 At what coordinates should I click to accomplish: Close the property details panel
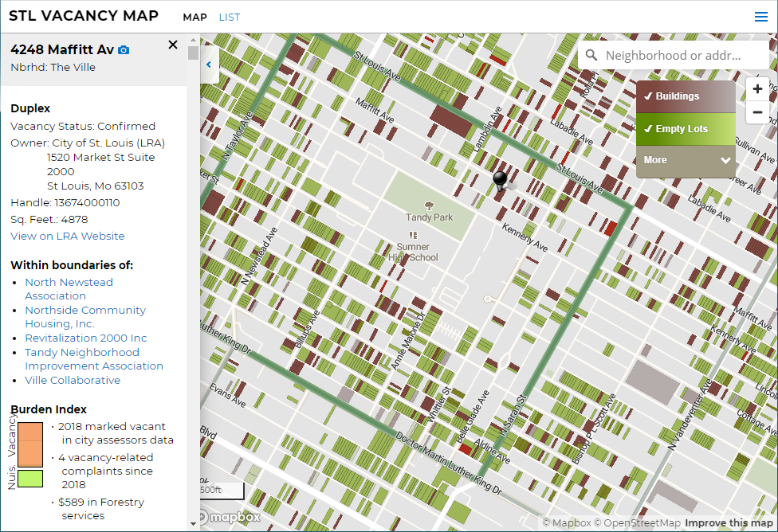(x=173, y=45)
